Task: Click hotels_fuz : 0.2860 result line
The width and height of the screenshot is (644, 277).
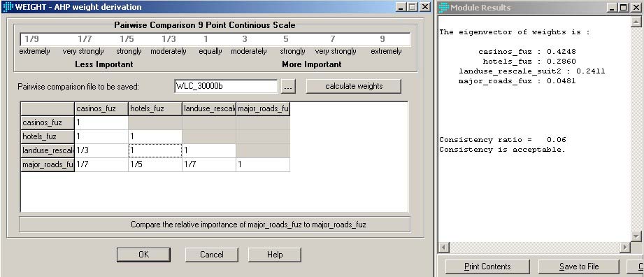Action: 529,62
